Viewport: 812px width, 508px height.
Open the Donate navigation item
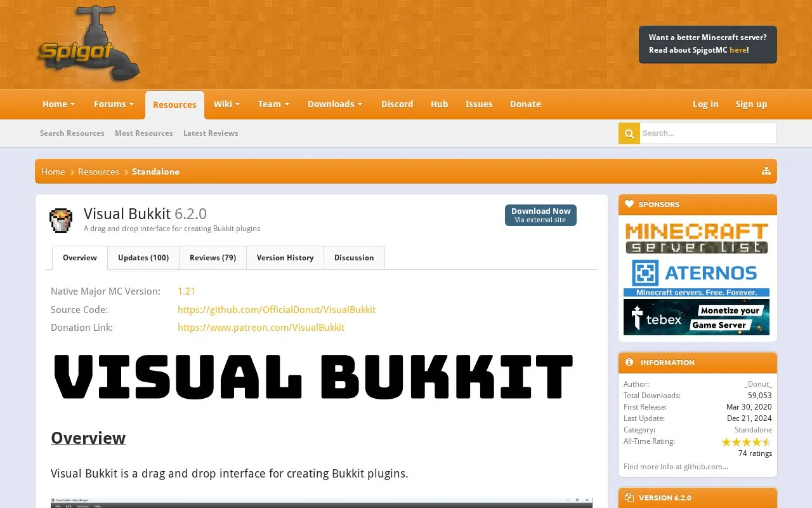point(525,104)
